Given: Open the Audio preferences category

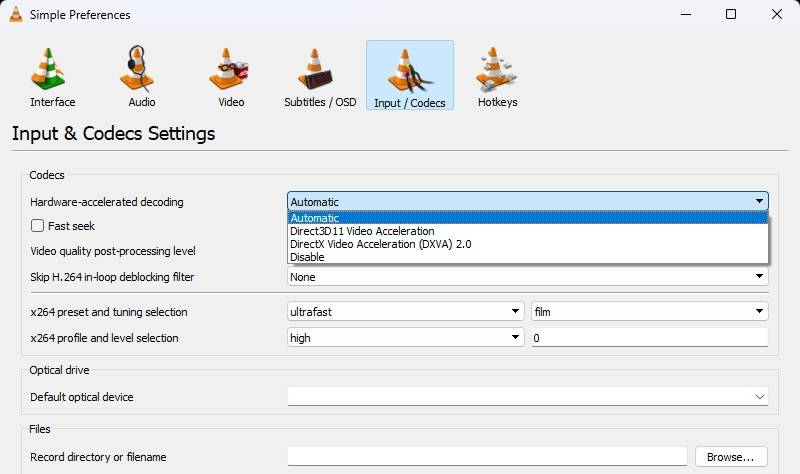Looking at the screenshot, I should 141,77.
